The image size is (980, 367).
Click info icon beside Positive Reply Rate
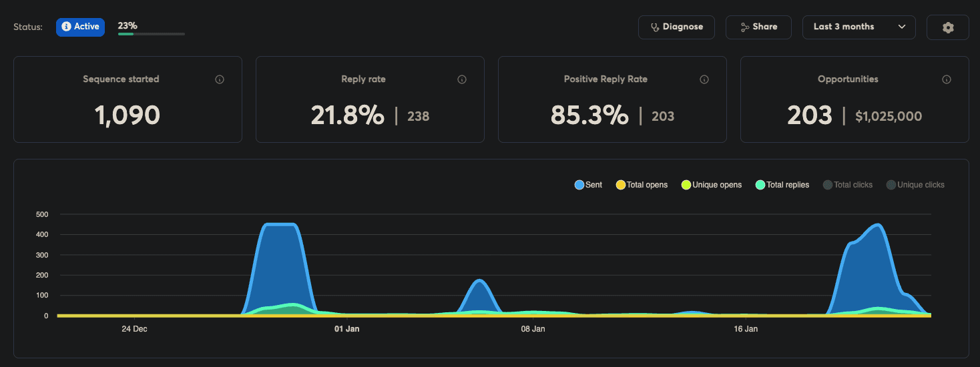click(704, 79)
